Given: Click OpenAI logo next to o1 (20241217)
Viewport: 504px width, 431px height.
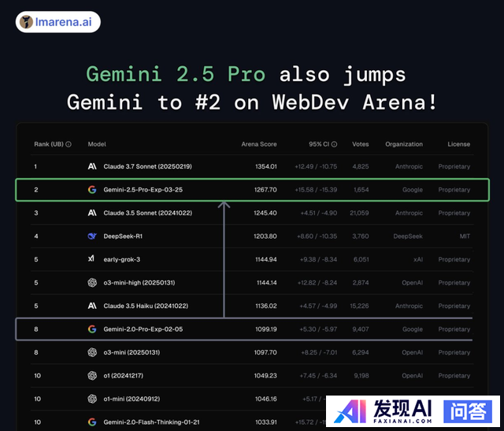Looking at the screenshot, I should tap(92, 376).
